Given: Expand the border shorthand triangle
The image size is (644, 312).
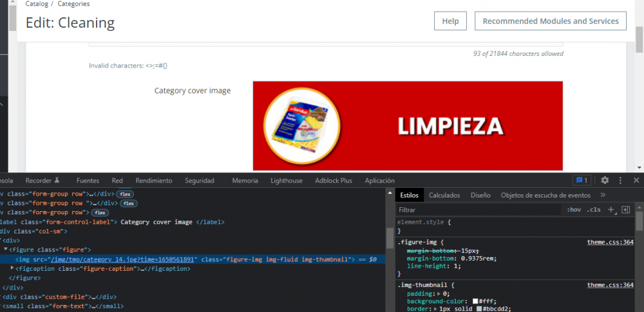Looking at the screenshot, I should (x=435, y=309).
